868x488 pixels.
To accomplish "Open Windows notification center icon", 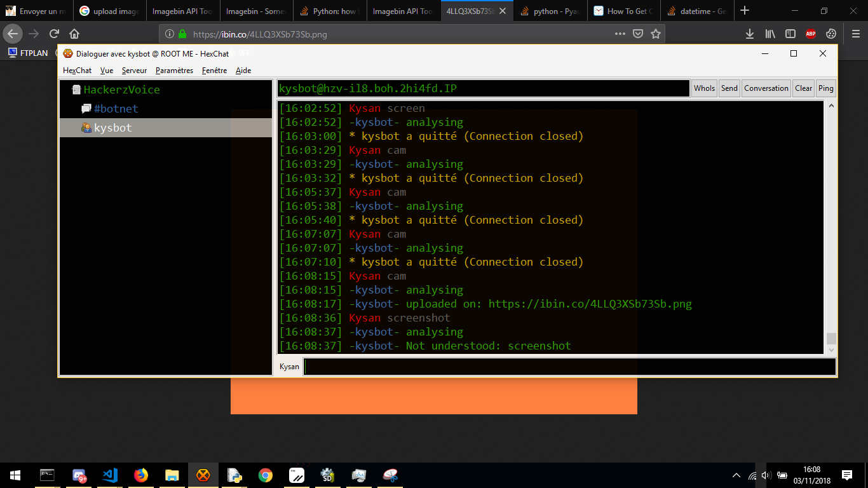I will tap(846, 475).
